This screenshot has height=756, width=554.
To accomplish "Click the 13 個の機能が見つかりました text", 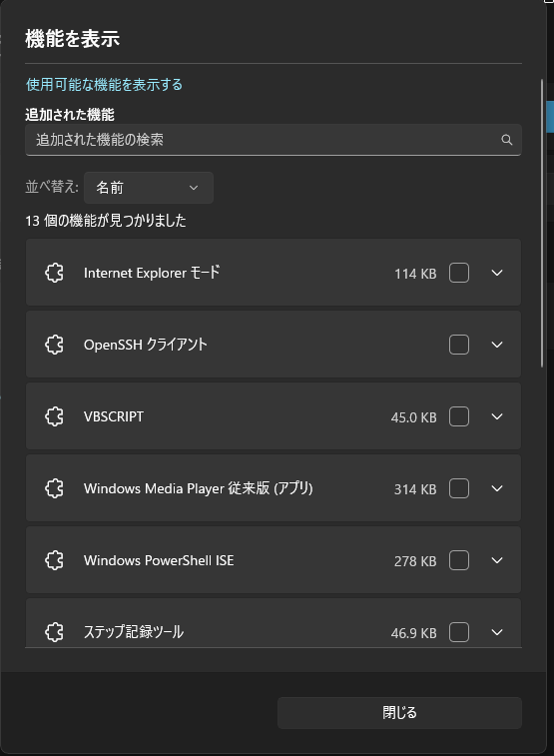I will (106, 221).
